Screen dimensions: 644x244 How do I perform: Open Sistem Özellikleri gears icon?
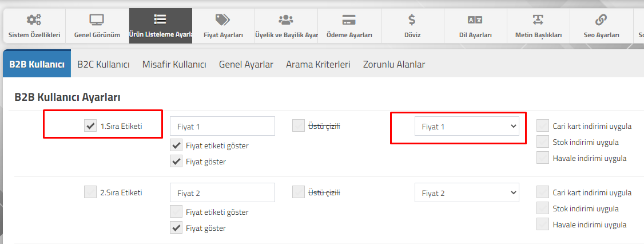tap(34, 19)
